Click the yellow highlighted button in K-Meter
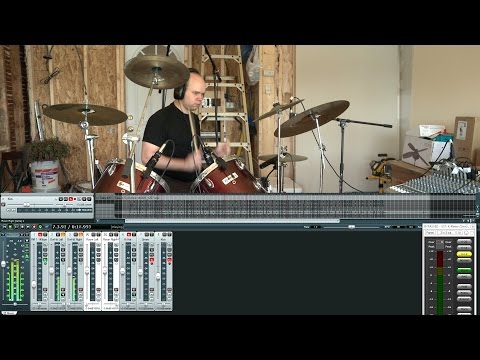Image resolution: width=480 pixels, height=360 pixels. [464, 254]
